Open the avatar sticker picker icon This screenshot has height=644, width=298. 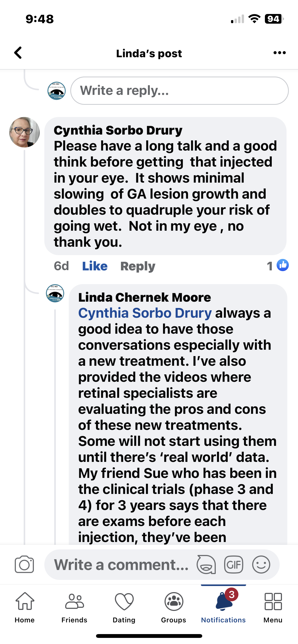206,564
